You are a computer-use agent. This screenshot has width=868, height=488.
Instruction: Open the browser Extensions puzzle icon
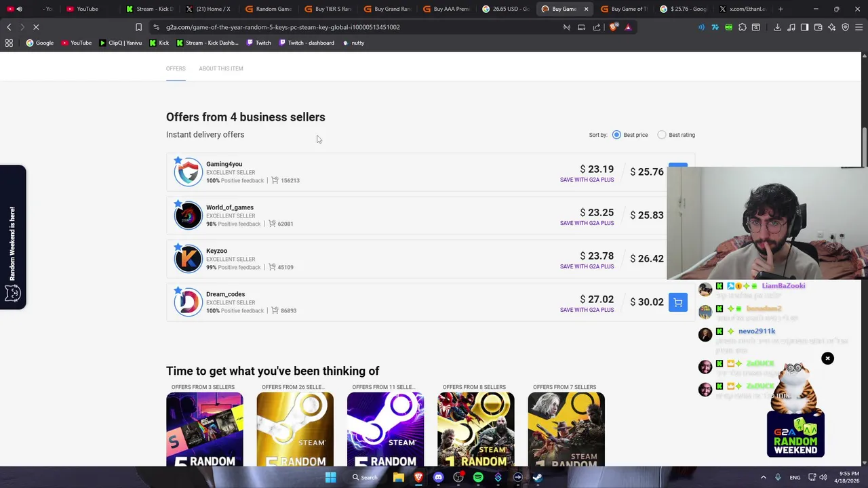pos(743,27)
